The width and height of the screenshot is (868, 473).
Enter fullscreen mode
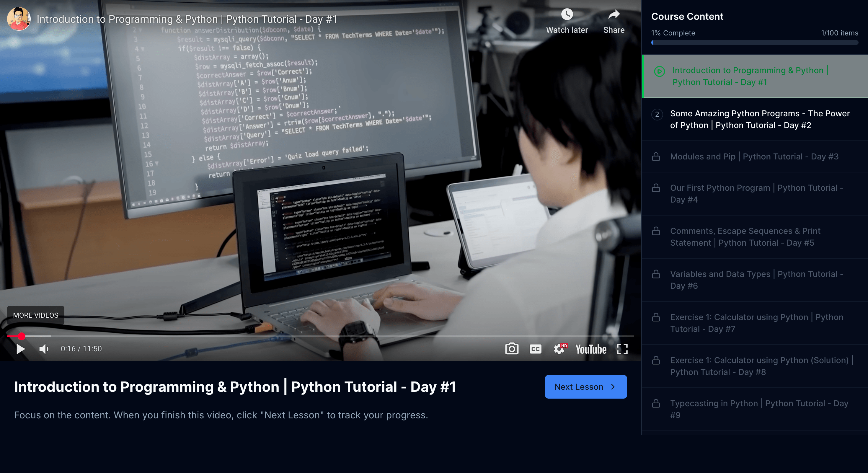pyautogui.click(x=622, y=349)
